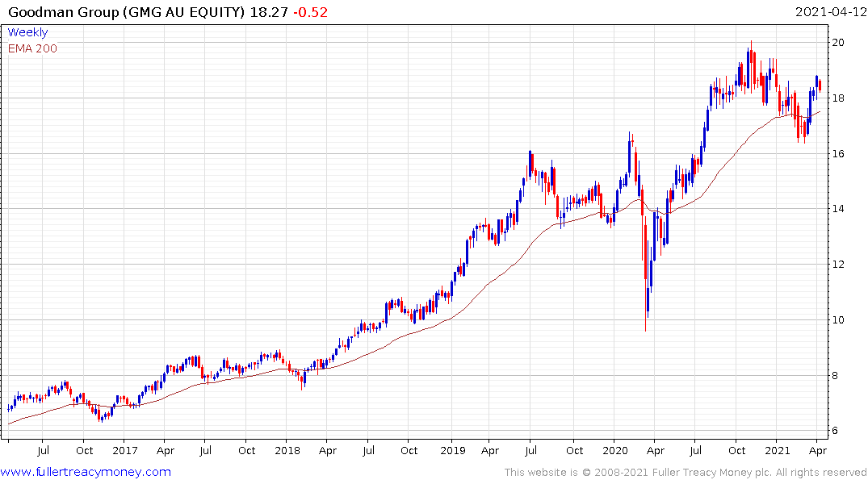The width and height of the screenshot is (868, 484).
Task: Click the 2017 year label on time axis
Action: pyautogui.click(x=124, y=451)
